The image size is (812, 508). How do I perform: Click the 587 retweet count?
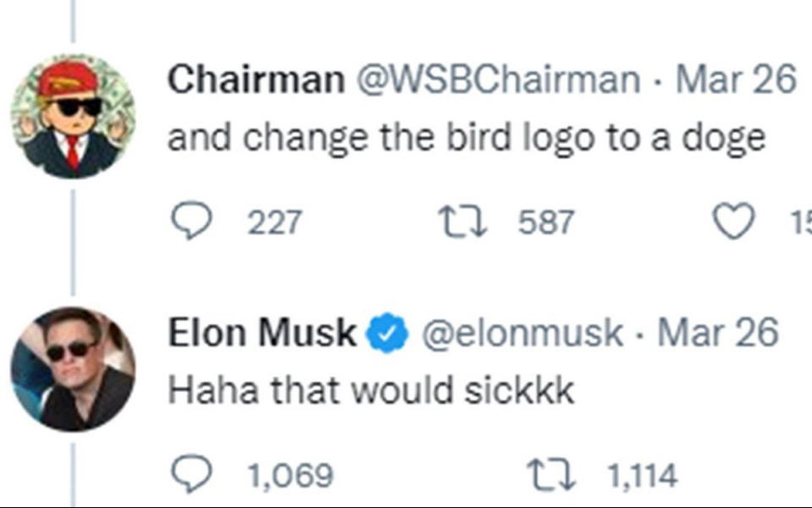tap(546, 223)
